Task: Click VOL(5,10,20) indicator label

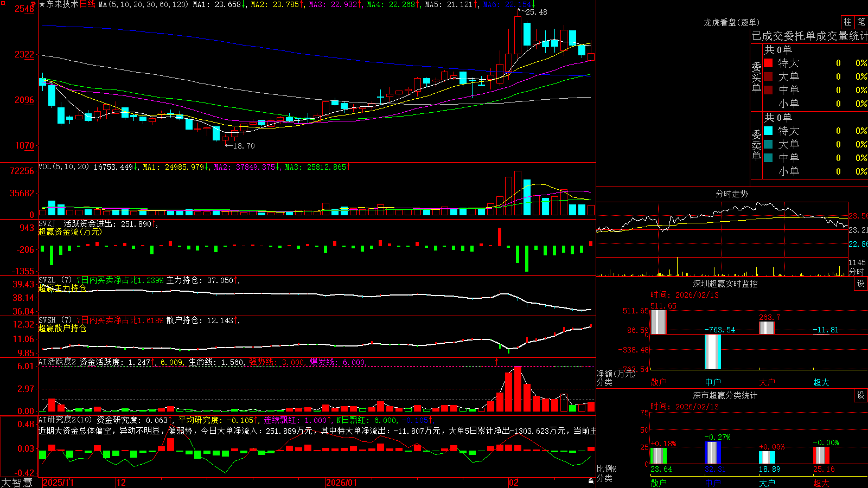Action: point(64,167)
